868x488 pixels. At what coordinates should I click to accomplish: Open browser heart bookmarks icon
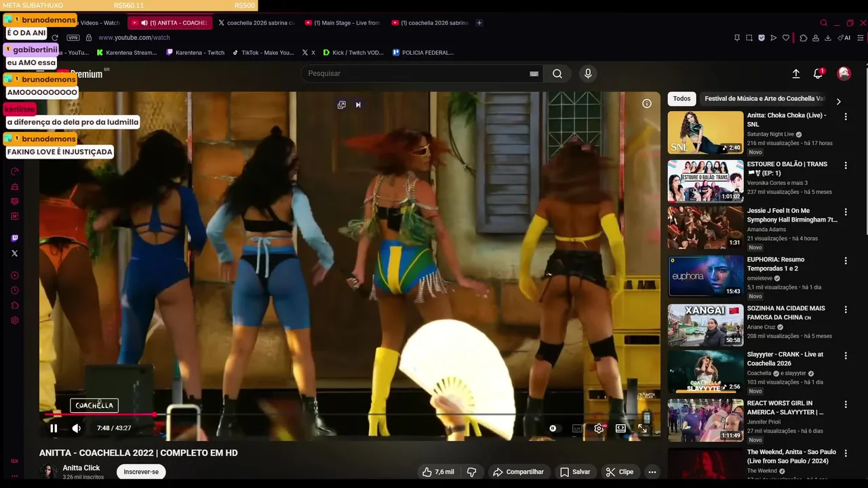(x=786, y=38)
